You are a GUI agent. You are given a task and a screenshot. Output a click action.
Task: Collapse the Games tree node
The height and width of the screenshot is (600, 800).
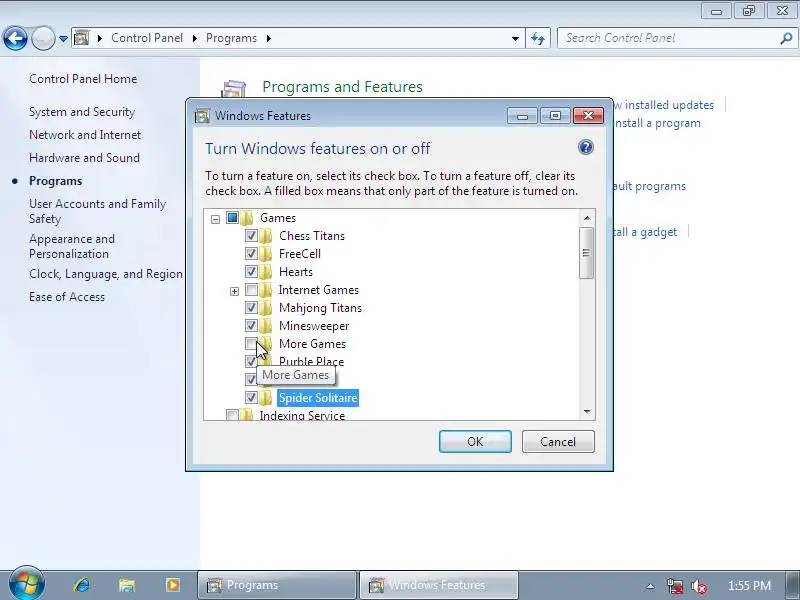pos(215,219)
